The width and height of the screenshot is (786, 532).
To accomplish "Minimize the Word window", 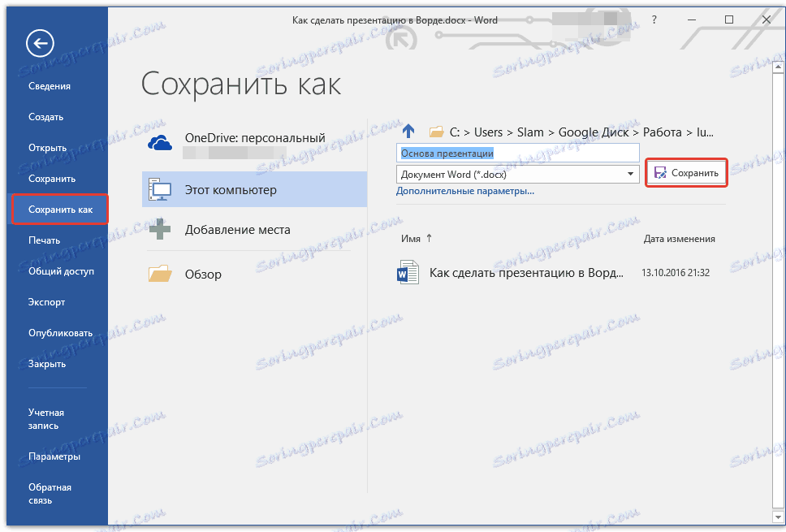I will click(692, 19).
